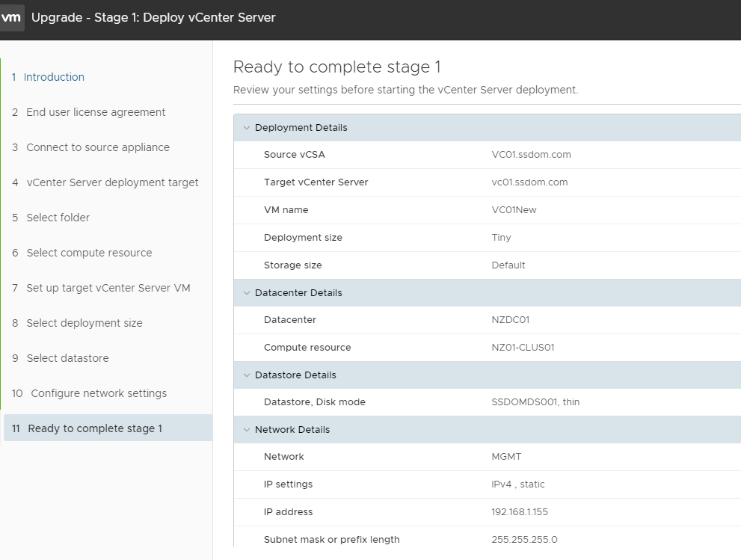Click the Storage size row label

click(x=293, y=265)
